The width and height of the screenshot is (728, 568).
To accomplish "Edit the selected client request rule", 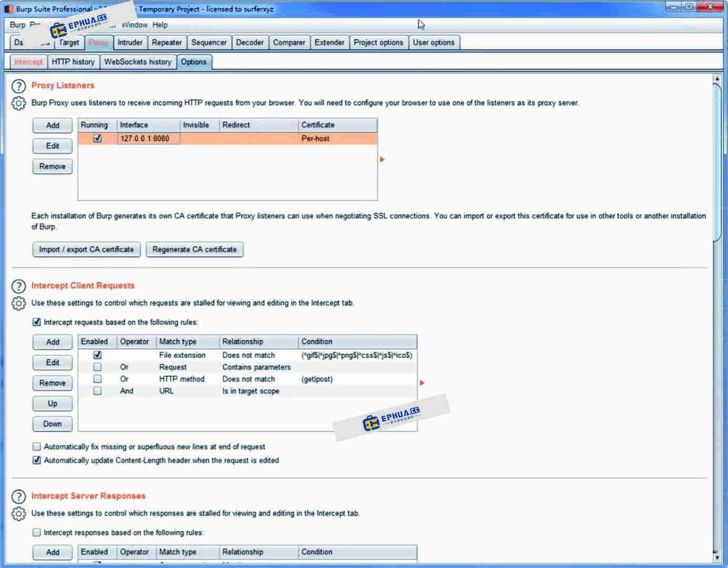I will 53,363.
